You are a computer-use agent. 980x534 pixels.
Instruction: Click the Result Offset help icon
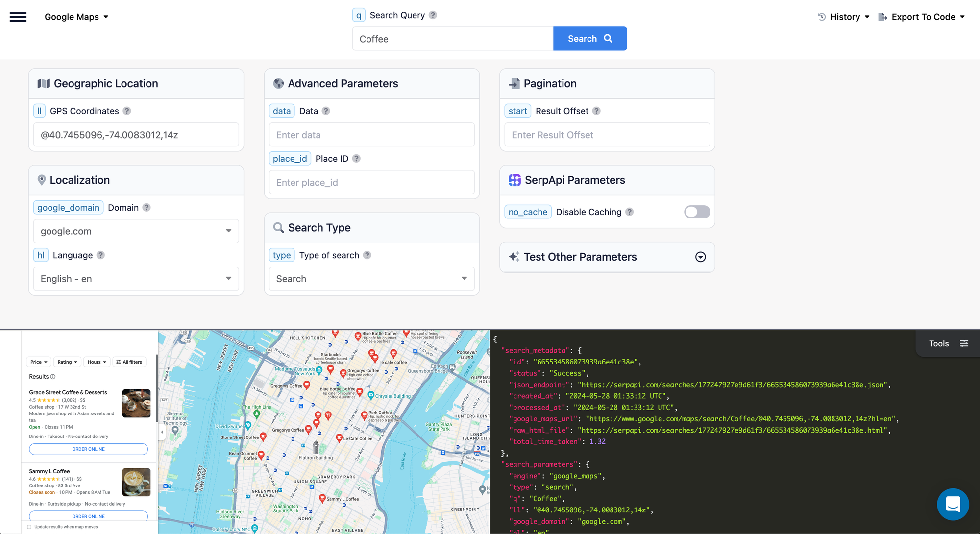[596, 111]
